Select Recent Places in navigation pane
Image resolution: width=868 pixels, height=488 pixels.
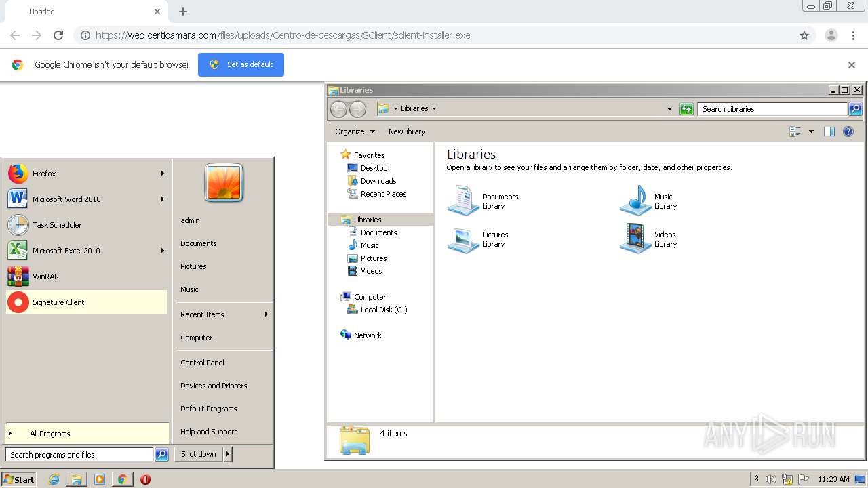(384, 194)
